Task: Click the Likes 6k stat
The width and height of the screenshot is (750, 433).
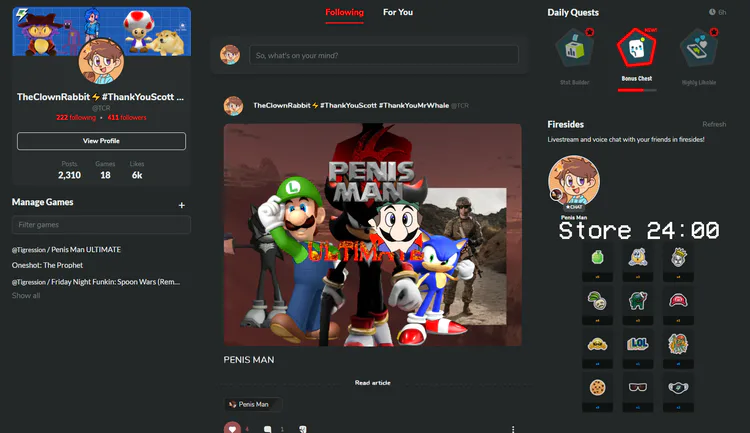Action: (137, 170)
